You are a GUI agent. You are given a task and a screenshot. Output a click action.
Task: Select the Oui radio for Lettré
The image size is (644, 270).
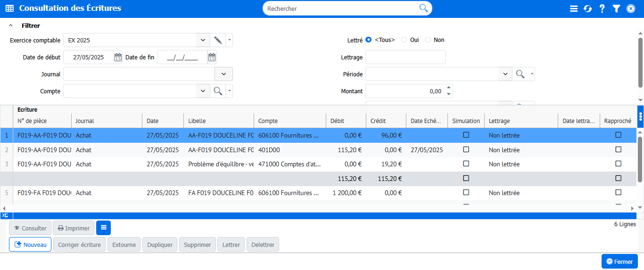coord(404,40)
